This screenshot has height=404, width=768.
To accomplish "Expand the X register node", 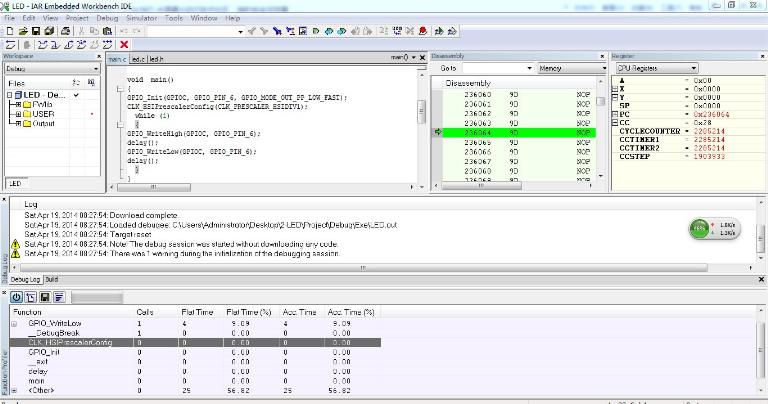I will pos(615,89).
